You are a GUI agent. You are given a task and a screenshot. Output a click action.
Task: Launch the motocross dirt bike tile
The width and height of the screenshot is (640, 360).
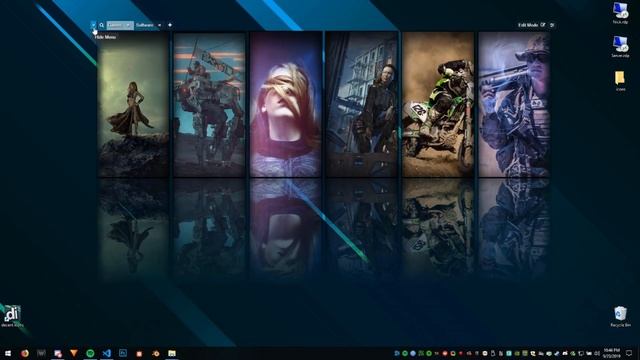click(x=438, y=105)
